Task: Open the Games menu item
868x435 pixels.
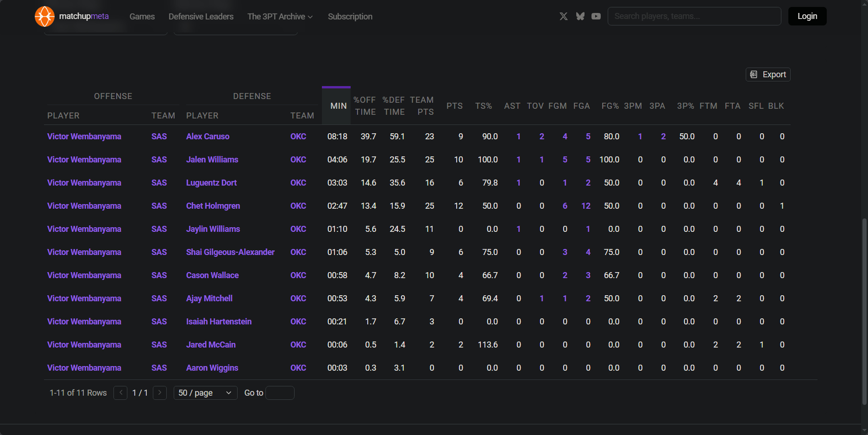Action: tap(142, 17)
